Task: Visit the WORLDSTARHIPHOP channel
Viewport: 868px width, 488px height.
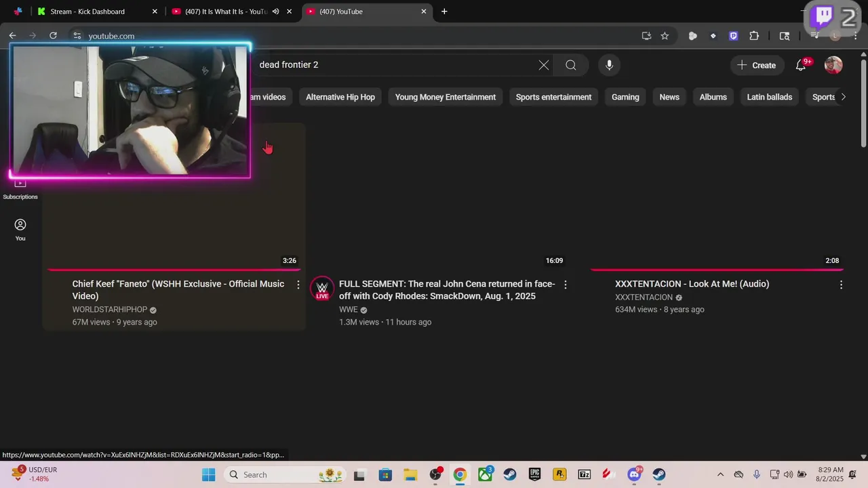Action: pos(110,310)
